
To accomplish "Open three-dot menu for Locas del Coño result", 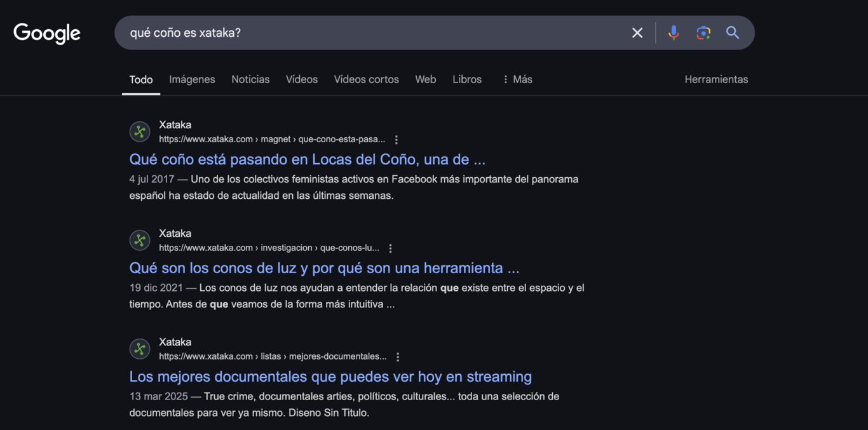I will [x=397, y=140].
